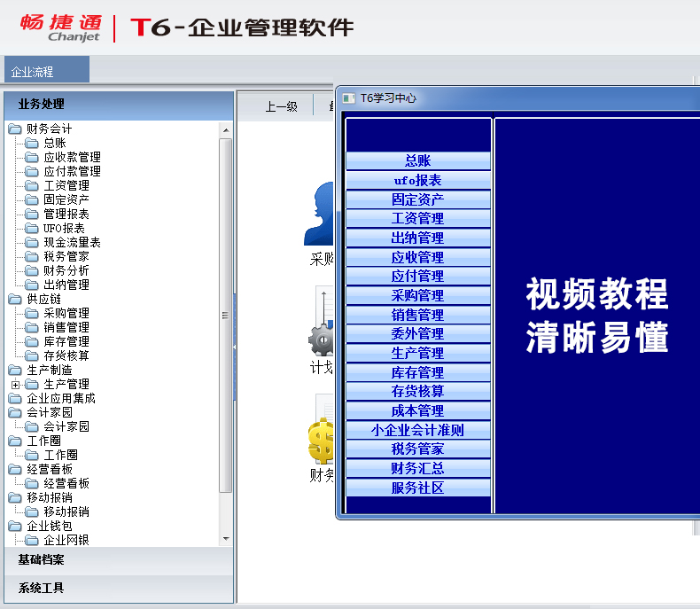Viewport: 700px width, 609px height.
Task: Select the 现金流量表 tree item
Action: (72, 242)
